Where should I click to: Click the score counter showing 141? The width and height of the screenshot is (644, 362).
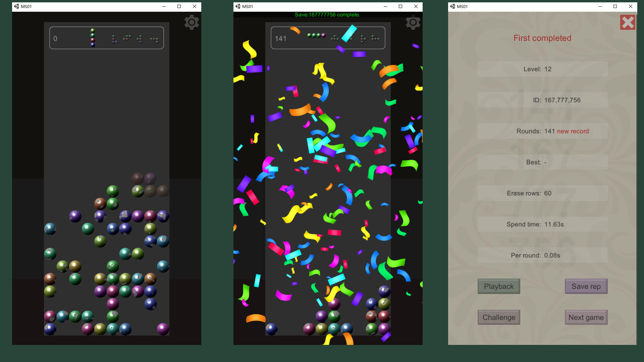pos(280,39)
